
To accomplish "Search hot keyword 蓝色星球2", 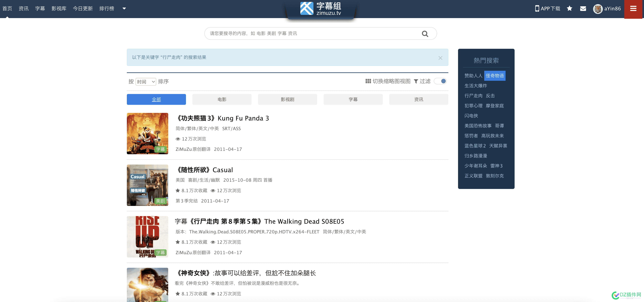I will (475, 146).
